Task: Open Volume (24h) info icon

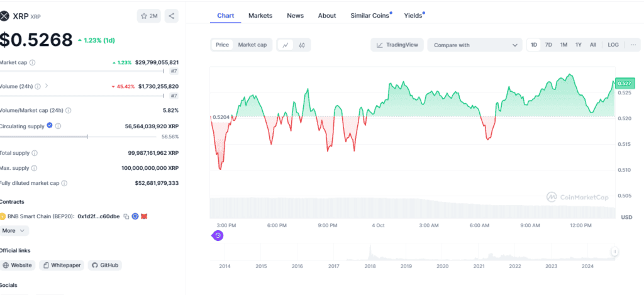Action: (x=38, y=86)
